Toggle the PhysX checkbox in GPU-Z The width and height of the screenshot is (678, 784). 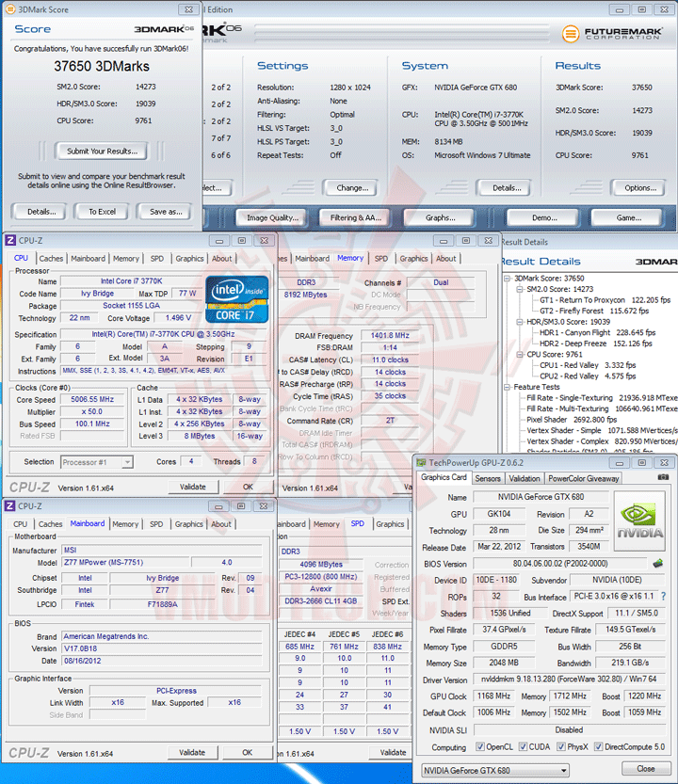tap(561, 746)
